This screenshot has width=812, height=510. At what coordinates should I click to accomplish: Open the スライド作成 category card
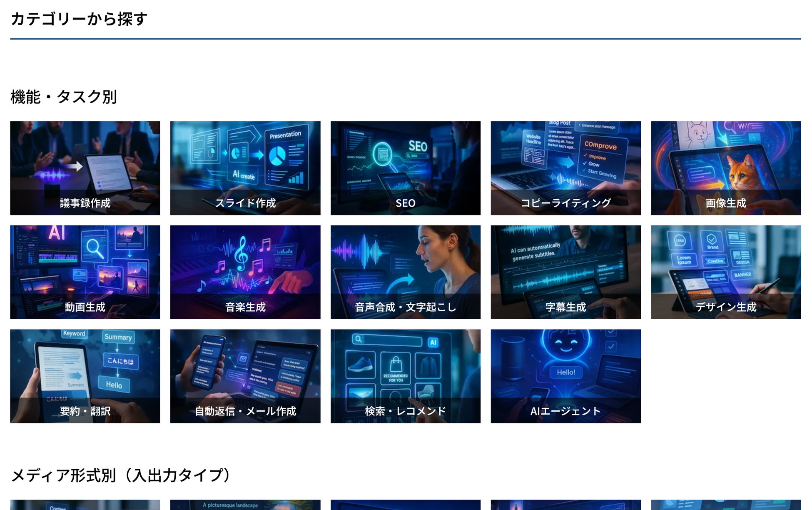(x=245, y=162)
